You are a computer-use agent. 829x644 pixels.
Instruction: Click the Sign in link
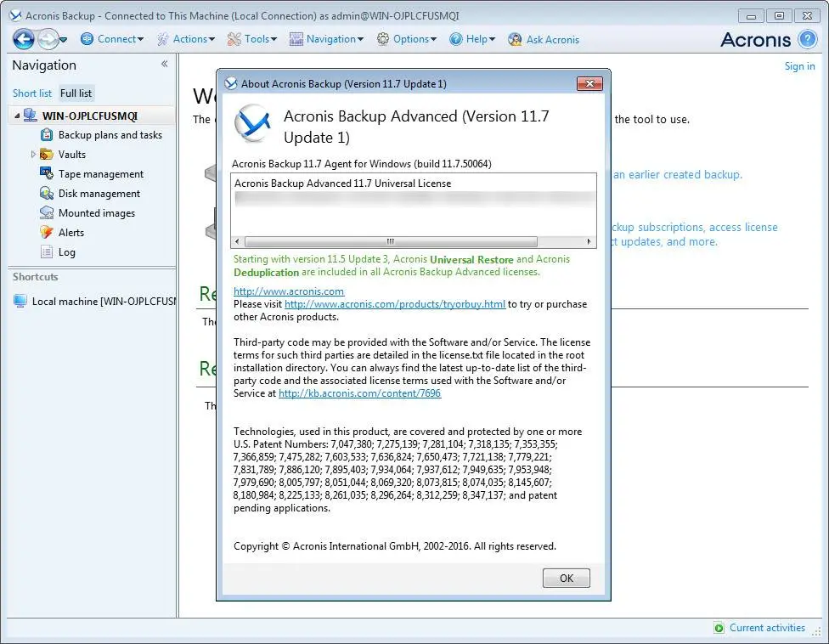(799, 66)
